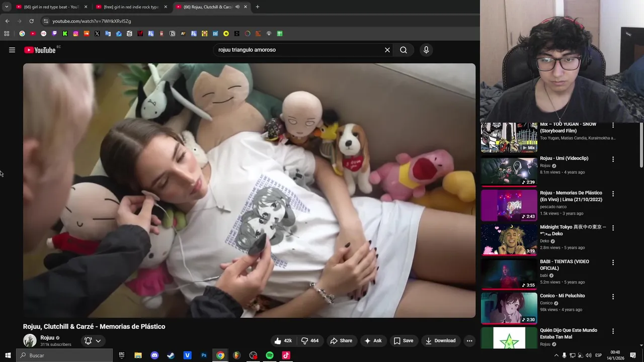Open the Windows notification center
This screenshot has height=362, width=644.
tap(633, 355)
